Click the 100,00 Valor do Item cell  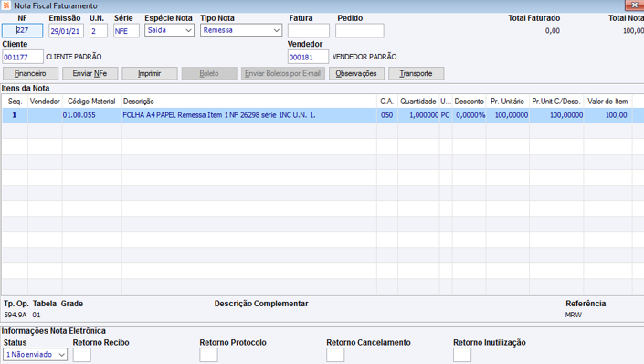[607, 115]
